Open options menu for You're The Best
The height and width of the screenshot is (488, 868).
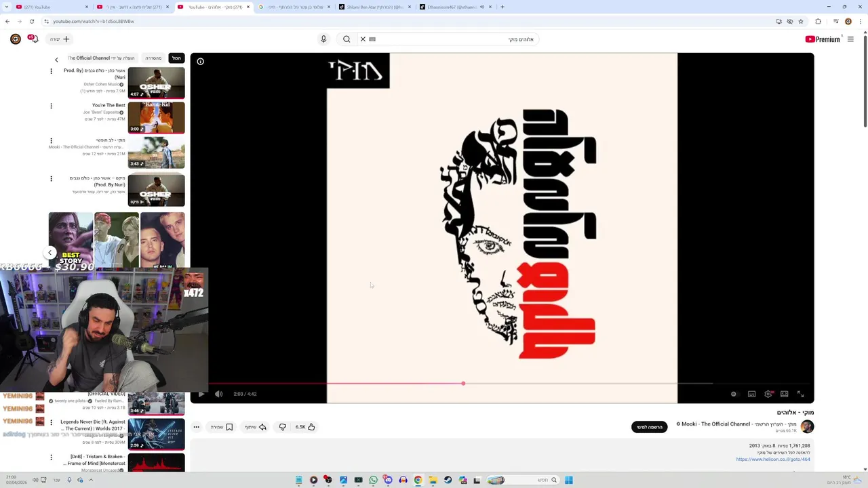click(x=51, y=106)
